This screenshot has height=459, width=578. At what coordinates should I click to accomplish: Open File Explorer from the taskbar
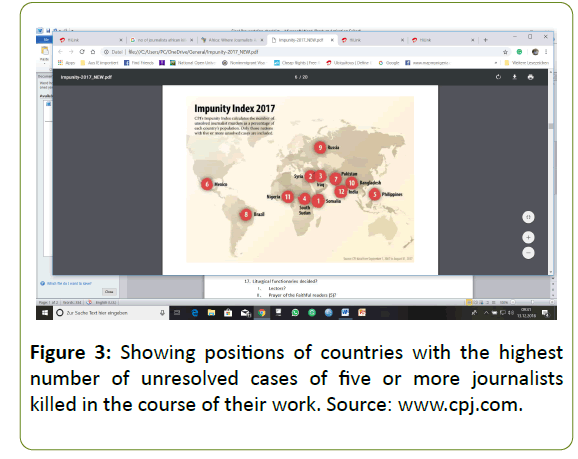211,313
